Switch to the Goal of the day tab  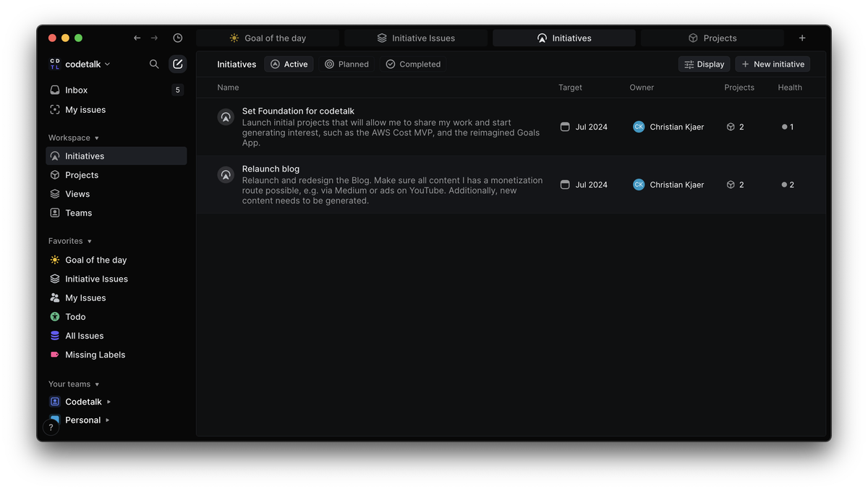(x=268, y=38)
